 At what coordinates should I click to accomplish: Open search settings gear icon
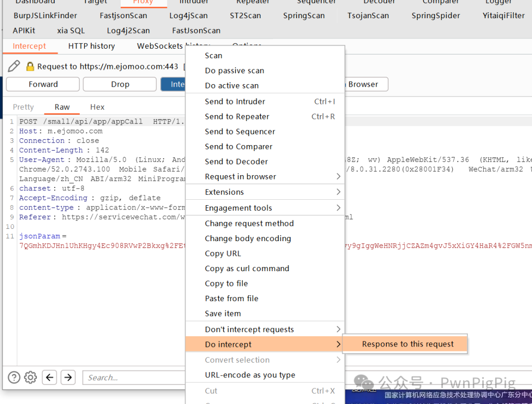coord(31,377)
